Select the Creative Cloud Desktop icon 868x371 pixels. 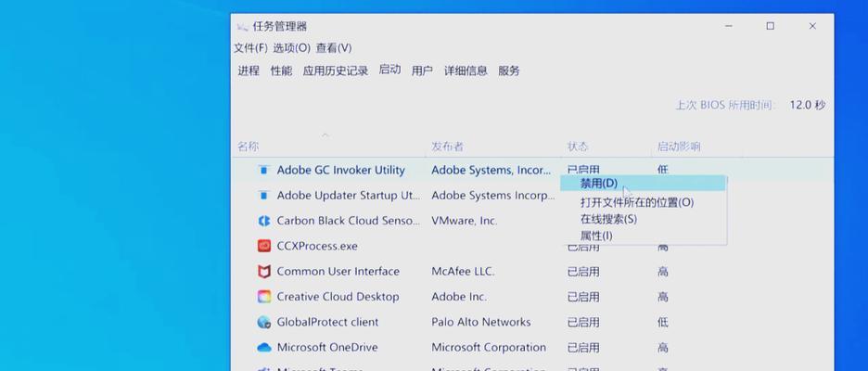pos(264,297)
